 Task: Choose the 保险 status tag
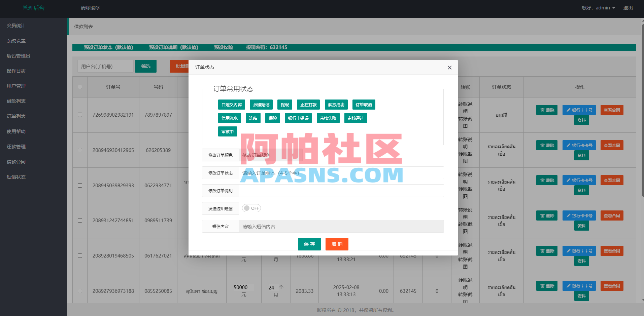pos(273,118)
